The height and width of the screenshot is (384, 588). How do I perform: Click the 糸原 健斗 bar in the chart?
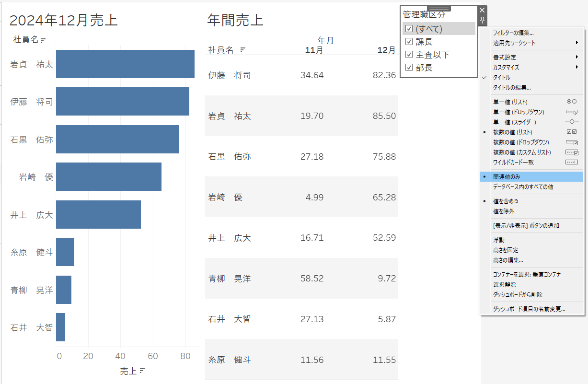(x=65, y=252)
